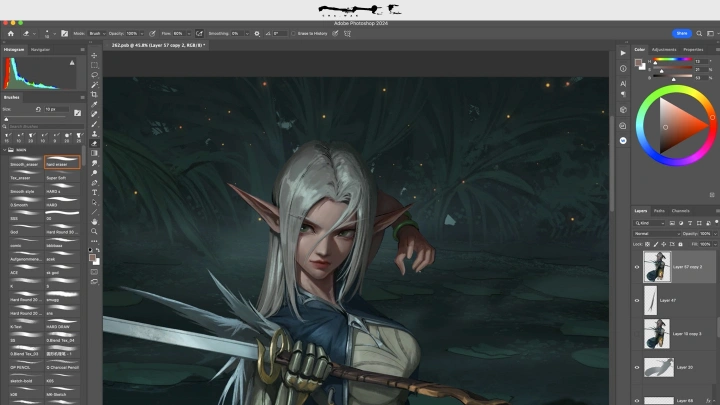Open the brush preset picker dropdown
This screenshot has height=405, width=720.
click(x=54, y=34)
